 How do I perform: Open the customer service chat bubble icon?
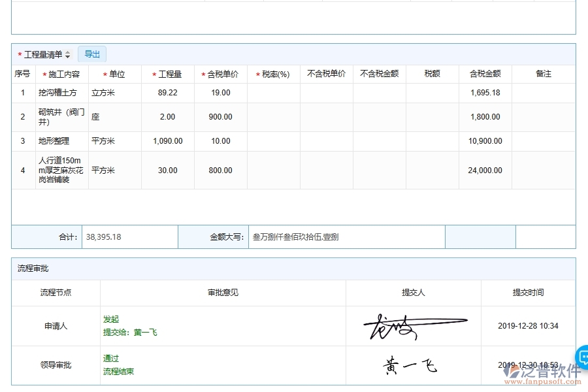click(x=581, y=356)
